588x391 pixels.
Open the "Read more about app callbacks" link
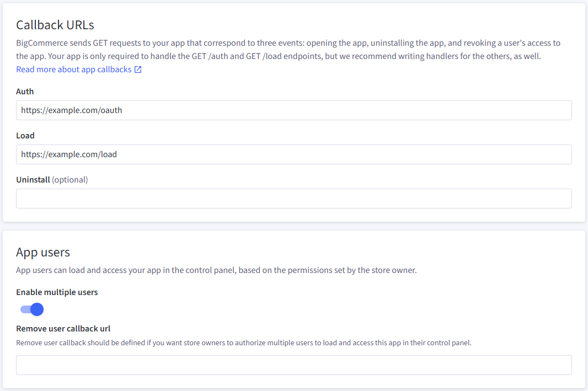74,69
